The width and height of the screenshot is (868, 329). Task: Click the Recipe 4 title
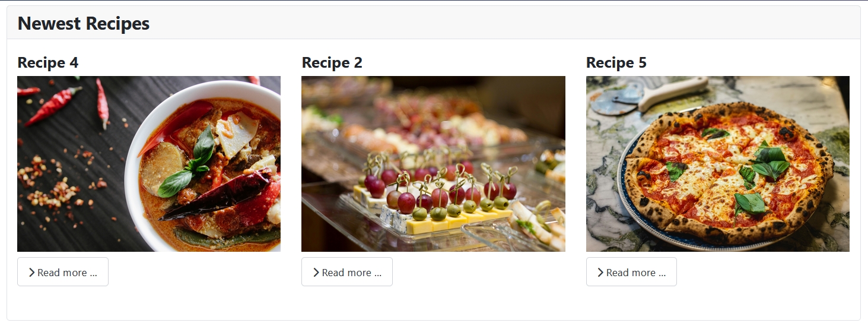click(x=48, y=62)
